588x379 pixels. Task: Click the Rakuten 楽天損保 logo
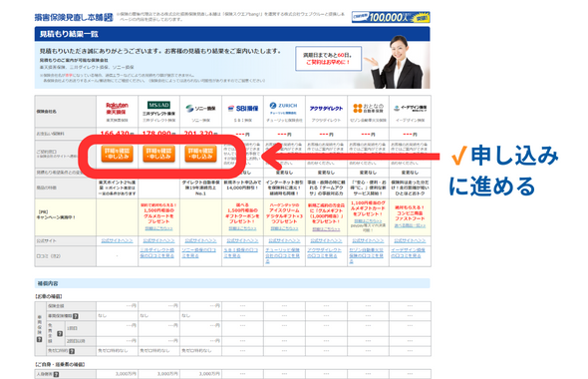pyautogui.click(x=117, y=108)
